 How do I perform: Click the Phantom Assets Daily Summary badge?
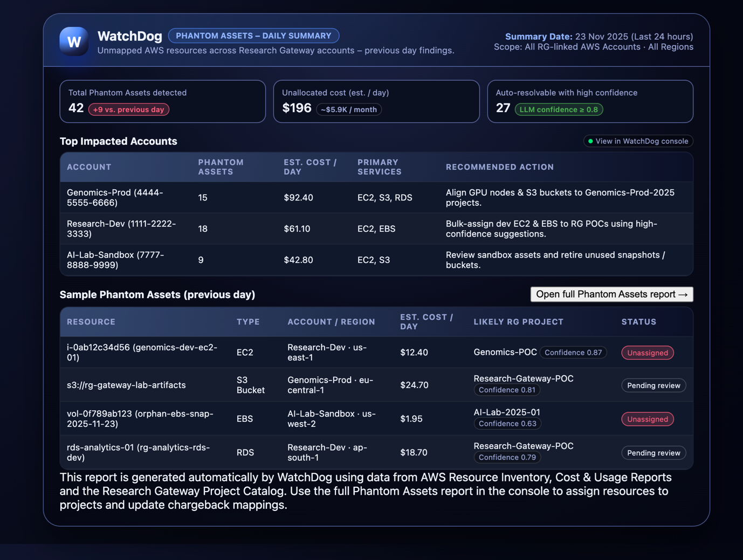[253, 36]
